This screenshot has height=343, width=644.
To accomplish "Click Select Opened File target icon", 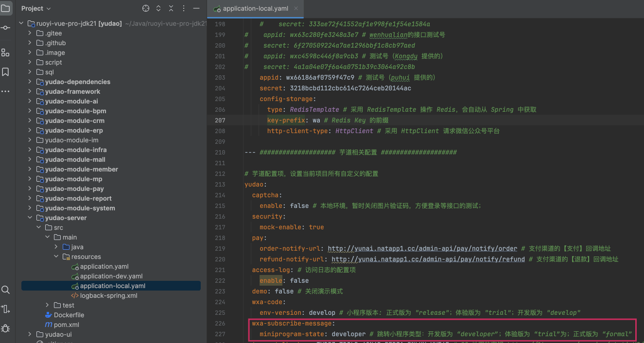I will [145, 8].
